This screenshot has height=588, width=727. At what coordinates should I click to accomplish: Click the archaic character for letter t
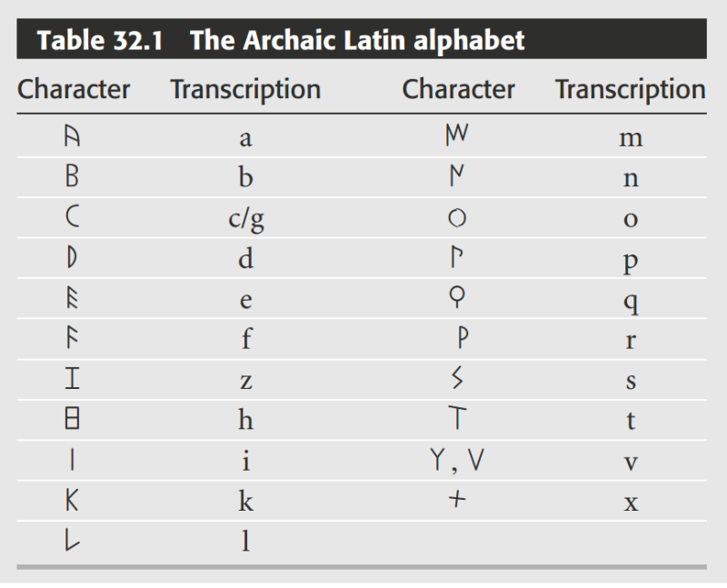coord(458,419)
